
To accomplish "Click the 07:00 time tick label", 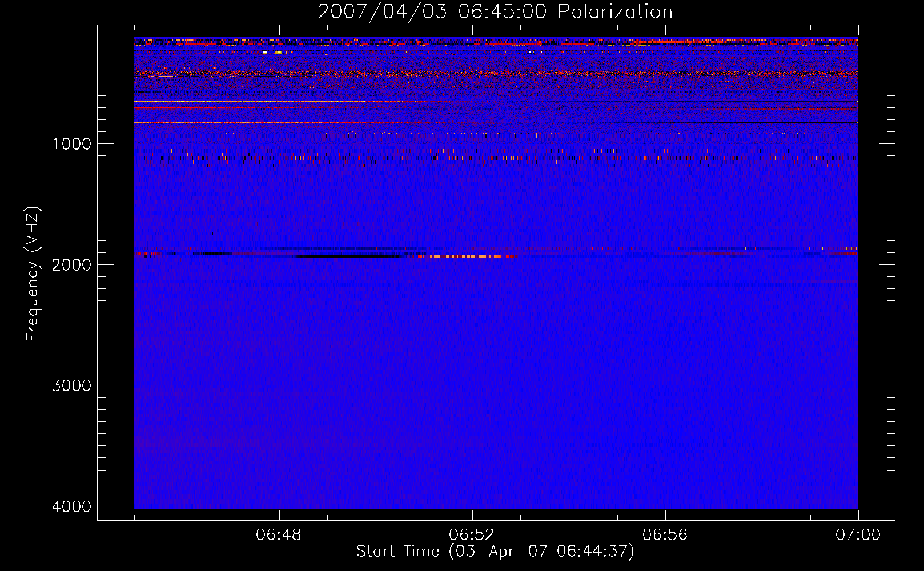I will [858, 535].
